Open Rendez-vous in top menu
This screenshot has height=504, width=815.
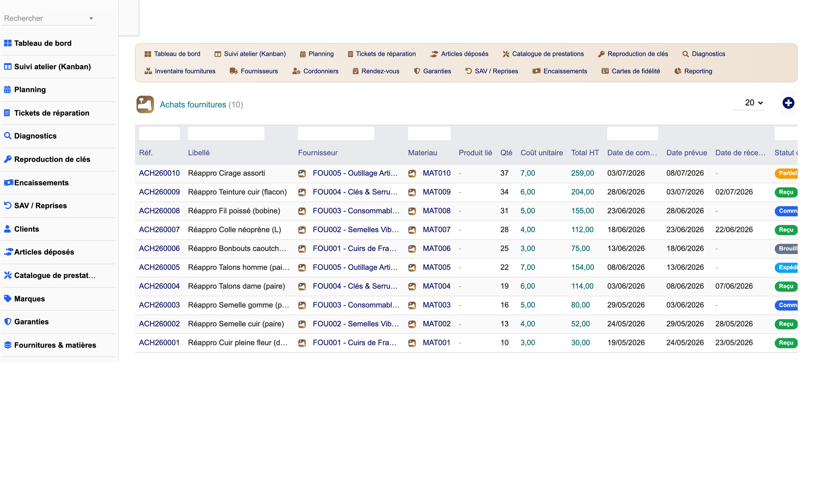(x=376, y=71)
